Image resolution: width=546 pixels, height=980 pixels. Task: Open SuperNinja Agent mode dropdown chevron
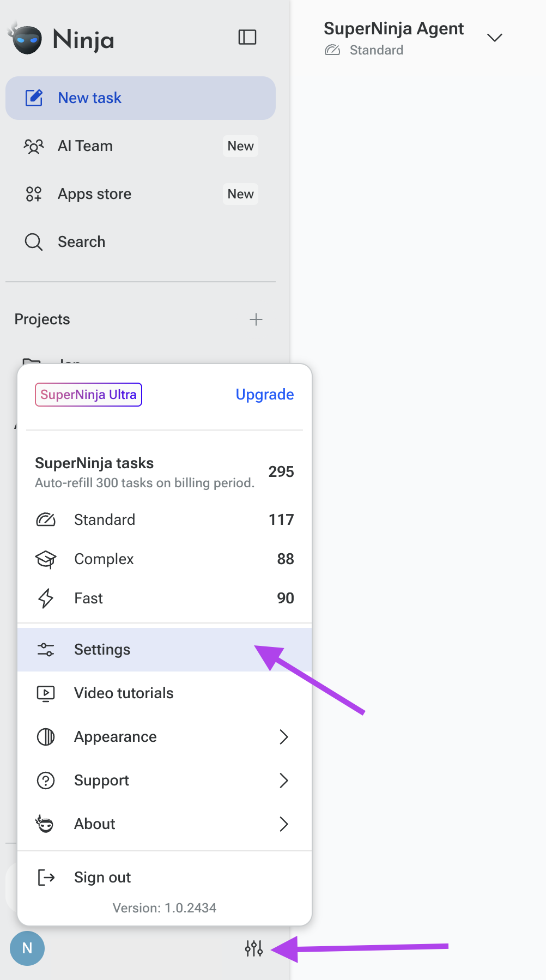click(x=495, y=38)
